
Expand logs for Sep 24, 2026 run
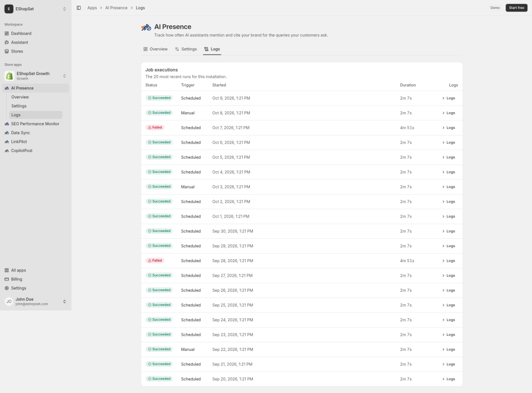(448, 320)
